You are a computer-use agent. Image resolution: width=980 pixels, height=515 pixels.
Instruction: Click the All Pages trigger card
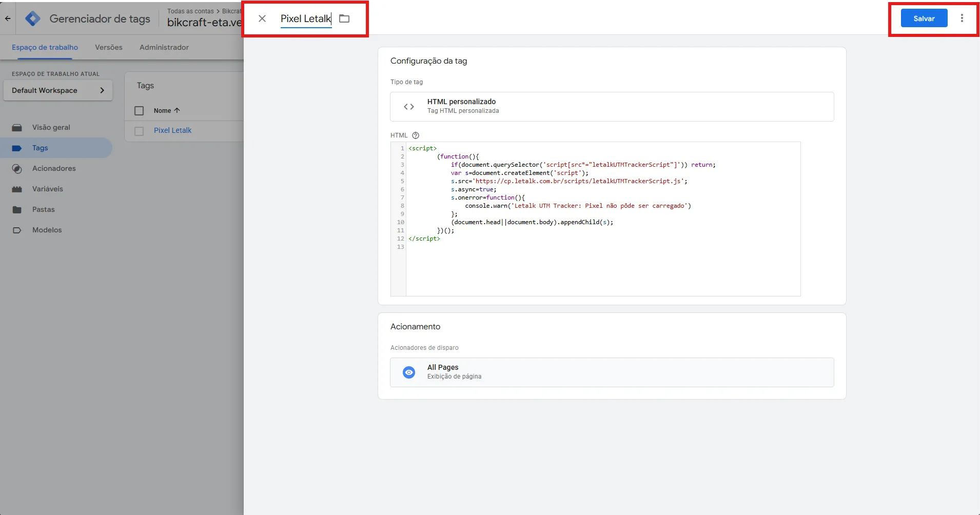(612, 372)
